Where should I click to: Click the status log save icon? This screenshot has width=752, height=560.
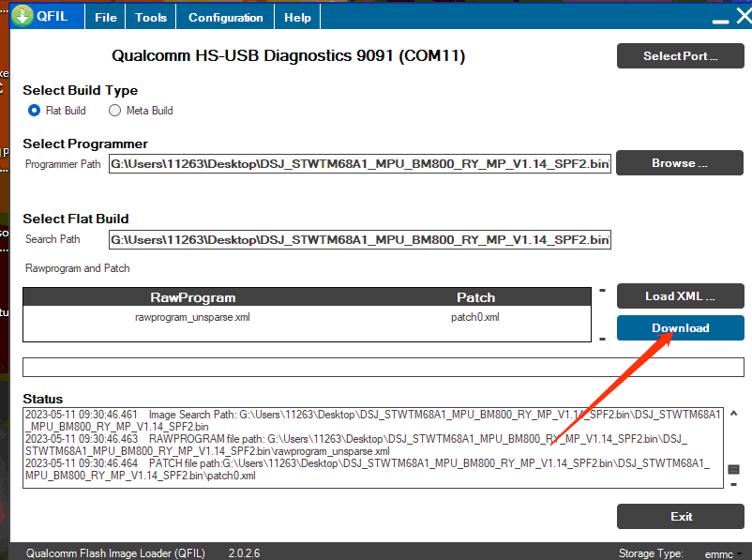733,469
